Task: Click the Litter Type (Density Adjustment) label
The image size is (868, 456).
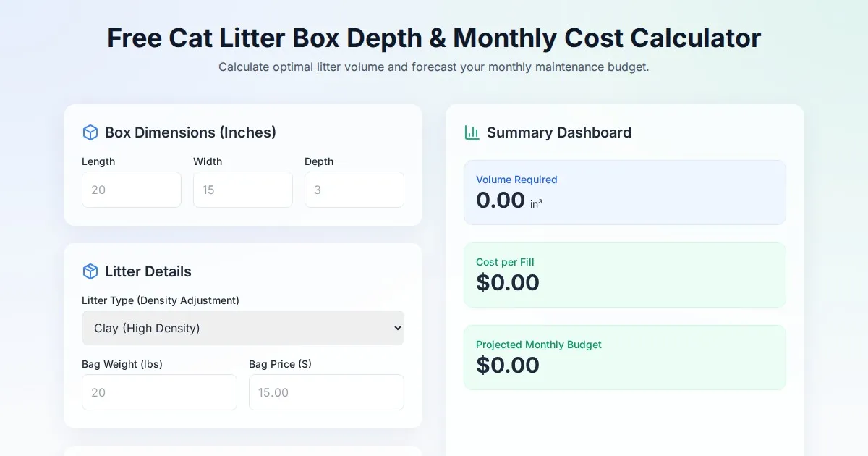Action: (x=161, y=300)
